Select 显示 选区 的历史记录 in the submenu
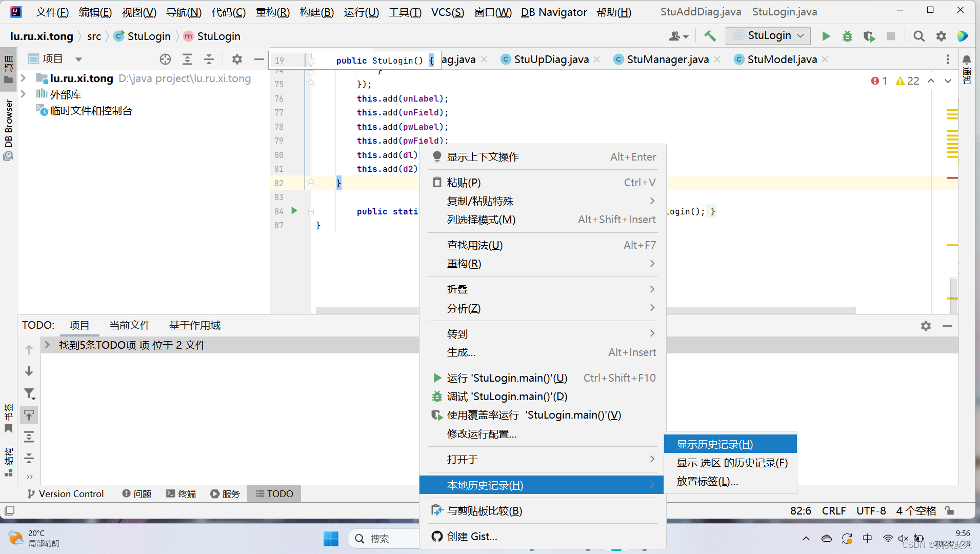This screenshot has height=554, width=980. 730,463
